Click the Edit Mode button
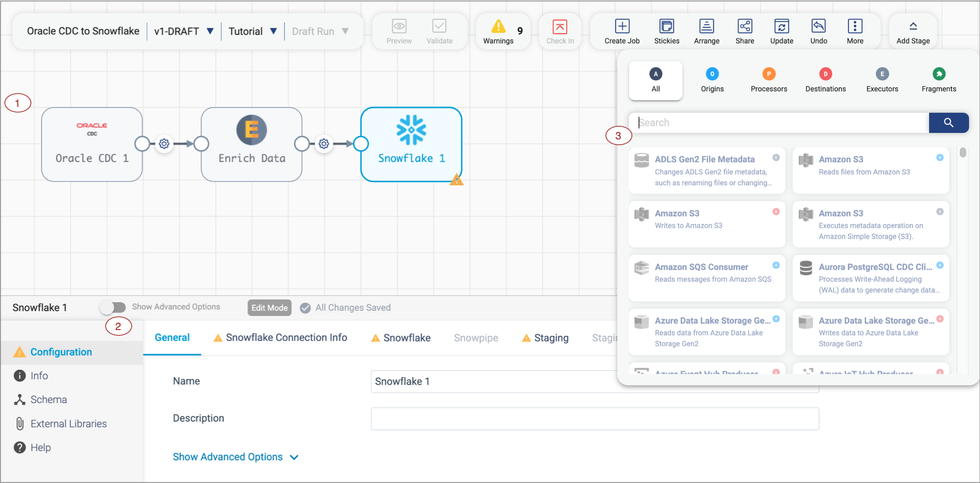This screenshot has width=980, height=483. (269, 307)
